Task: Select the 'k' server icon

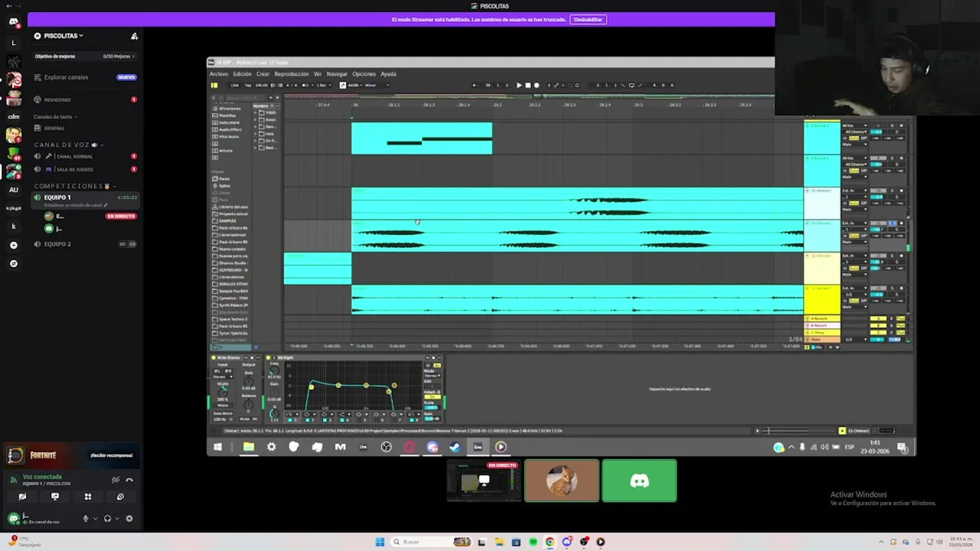Action: (x=13, y=227)
